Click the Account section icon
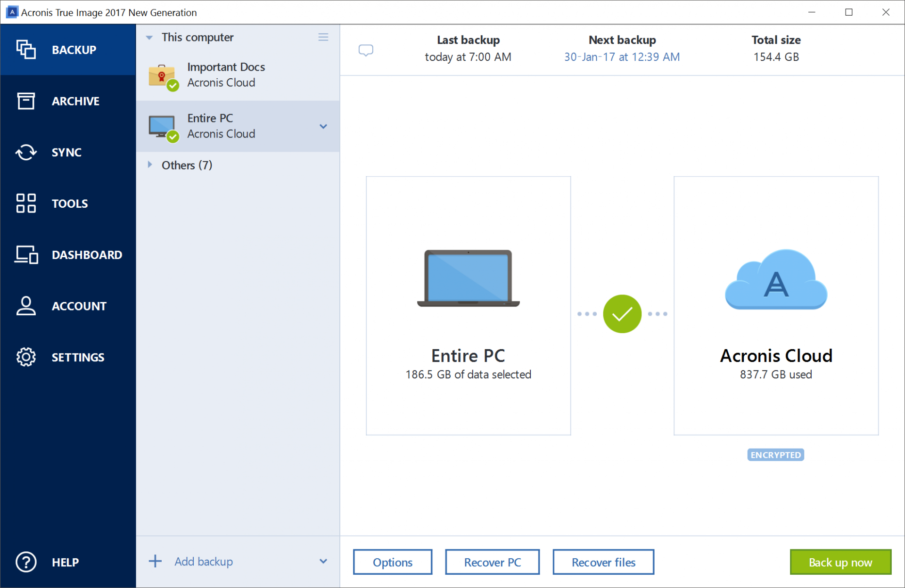Screen dimensions: 905x588 [25, 305]
